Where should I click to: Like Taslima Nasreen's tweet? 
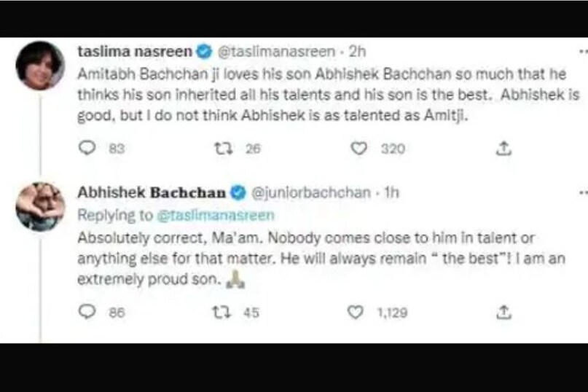pyautogui.click(x=358, y=149)
